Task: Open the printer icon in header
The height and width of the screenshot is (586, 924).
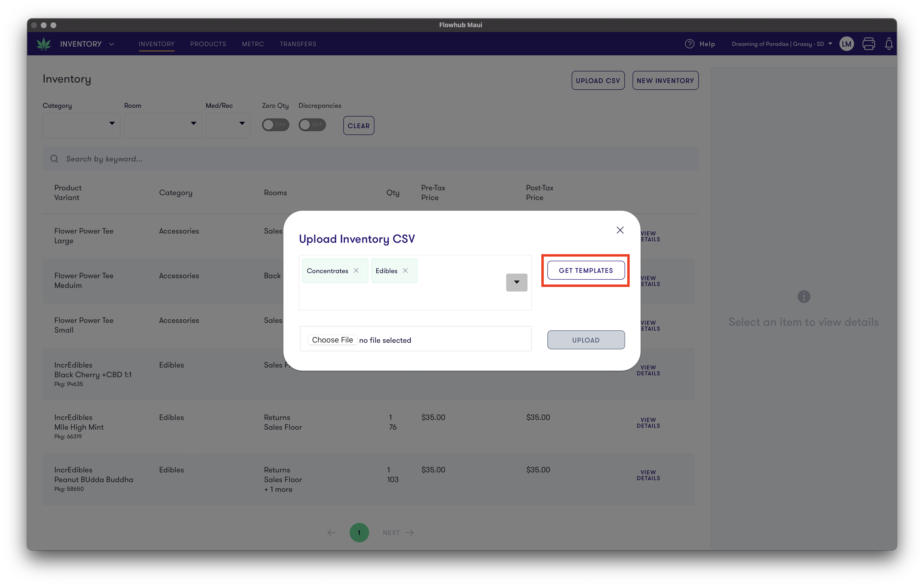Action: tap(869, 44)
